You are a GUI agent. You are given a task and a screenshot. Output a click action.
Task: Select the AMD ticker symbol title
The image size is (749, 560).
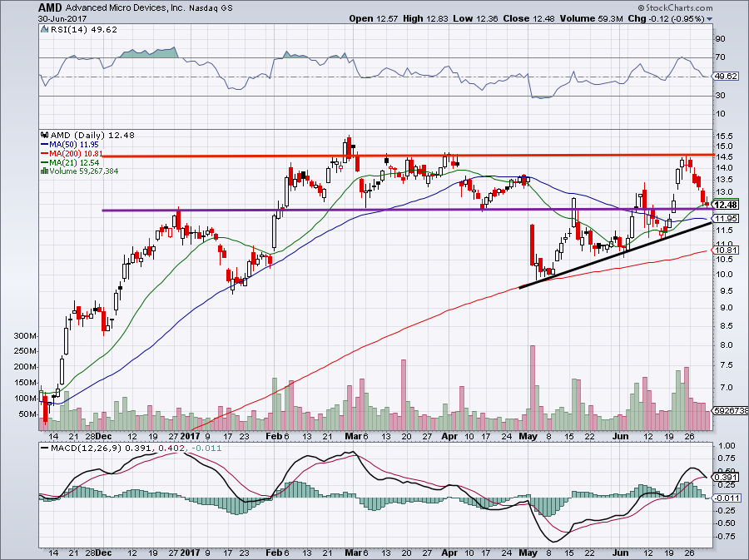(50, 7)
